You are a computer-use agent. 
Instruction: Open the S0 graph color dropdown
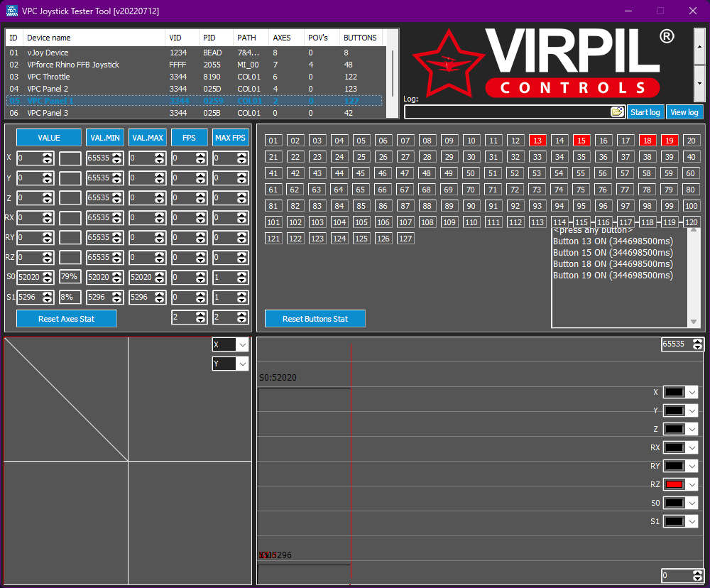click(x=692, y=503)
